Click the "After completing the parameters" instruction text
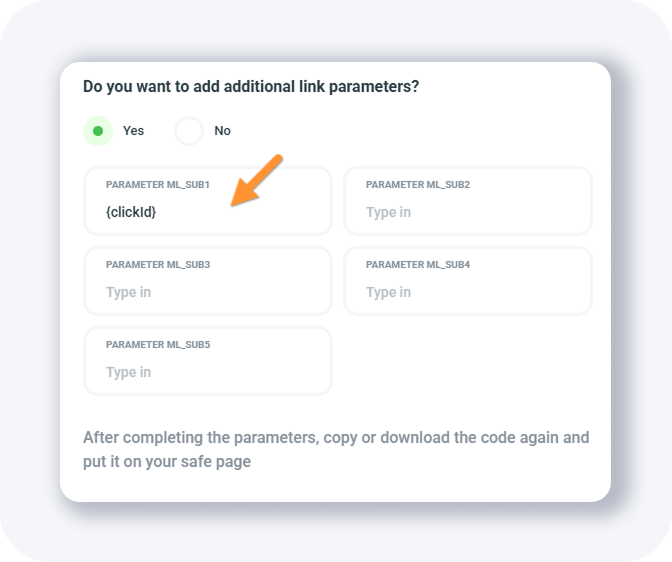Image resolution: width=672 pixels, height=562 pixels. [x=335, y=450]
